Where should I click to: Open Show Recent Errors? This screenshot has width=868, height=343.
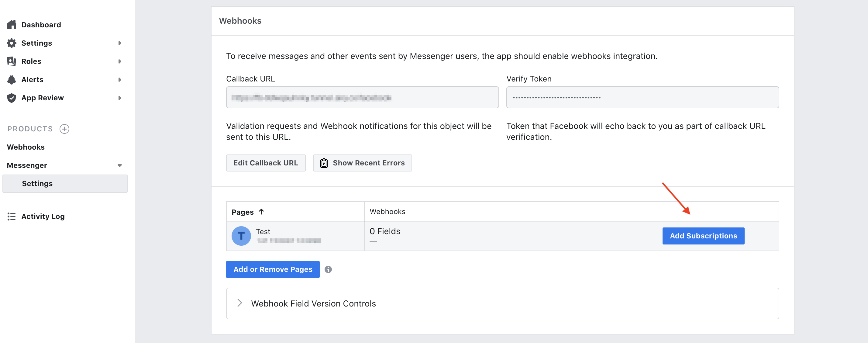coord(362,163)
